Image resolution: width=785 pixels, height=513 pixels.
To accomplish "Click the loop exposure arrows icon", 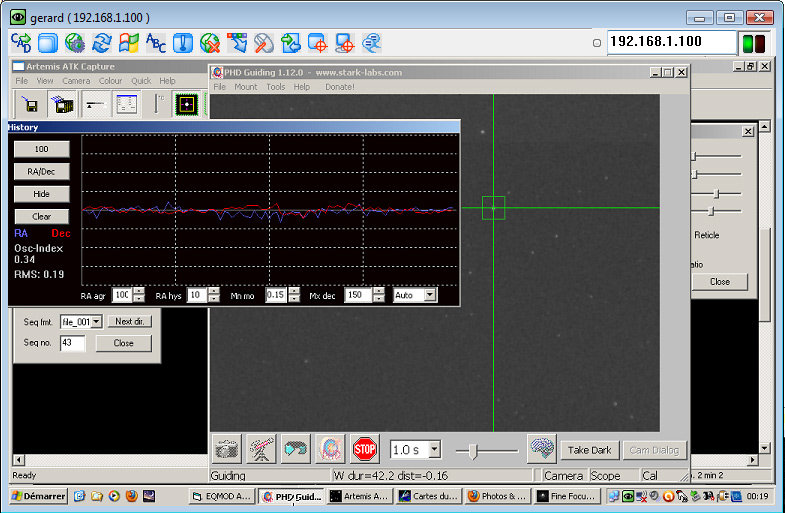I will 295,449.
